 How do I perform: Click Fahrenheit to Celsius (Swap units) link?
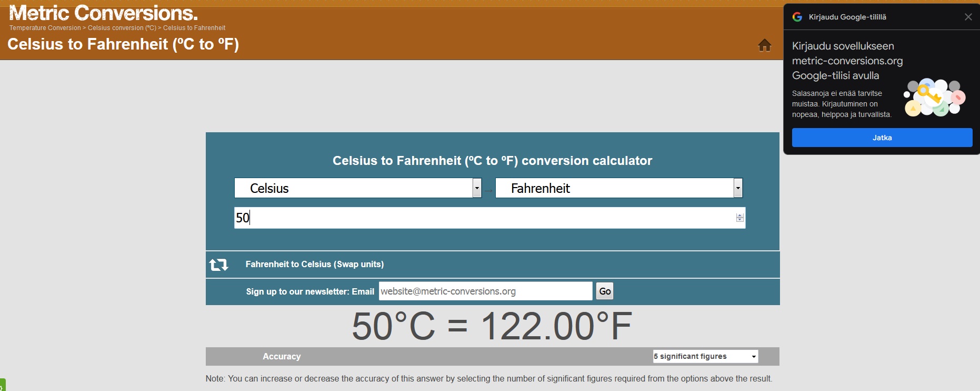coord(315,265)
